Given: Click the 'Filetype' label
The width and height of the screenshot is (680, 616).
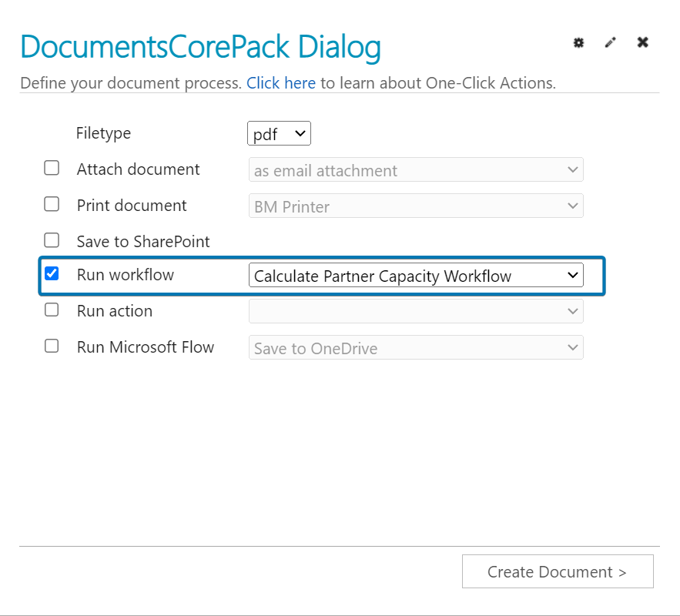Looking at the screenshot, I should click(103, 133).
